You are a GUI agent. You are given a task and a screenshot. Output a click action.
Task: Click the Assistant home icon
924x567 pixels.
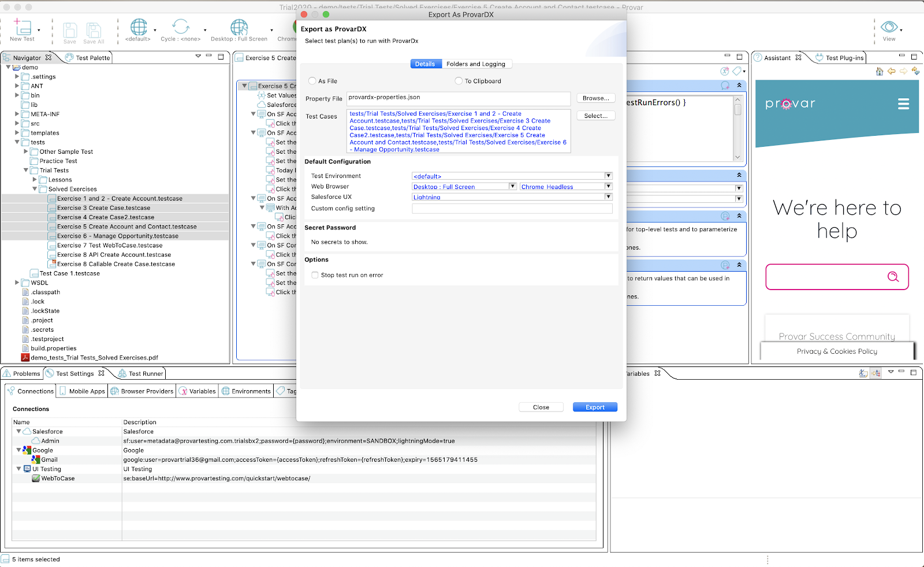pos(880,71)
